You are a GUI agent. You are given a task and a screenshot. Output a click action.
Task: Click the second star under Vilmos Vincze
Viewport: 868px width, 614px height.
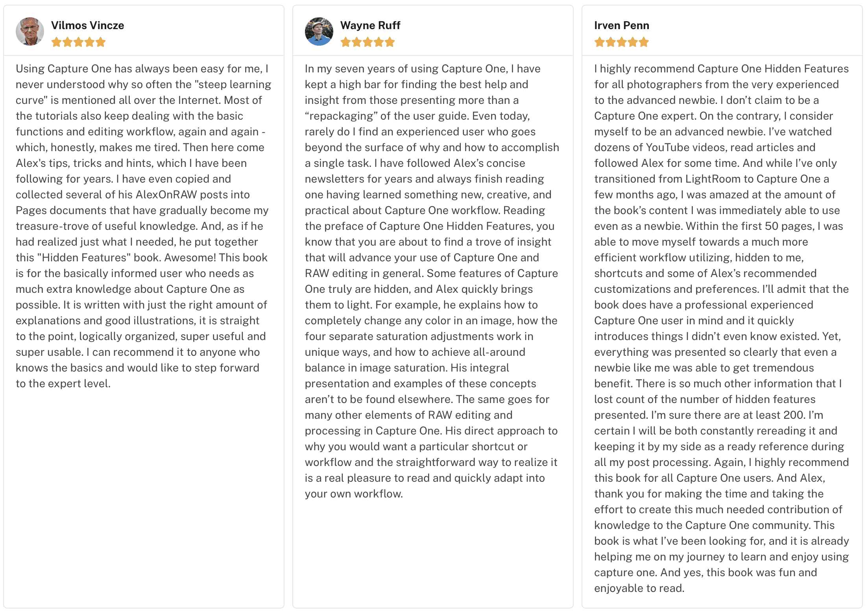click(68, 42)
